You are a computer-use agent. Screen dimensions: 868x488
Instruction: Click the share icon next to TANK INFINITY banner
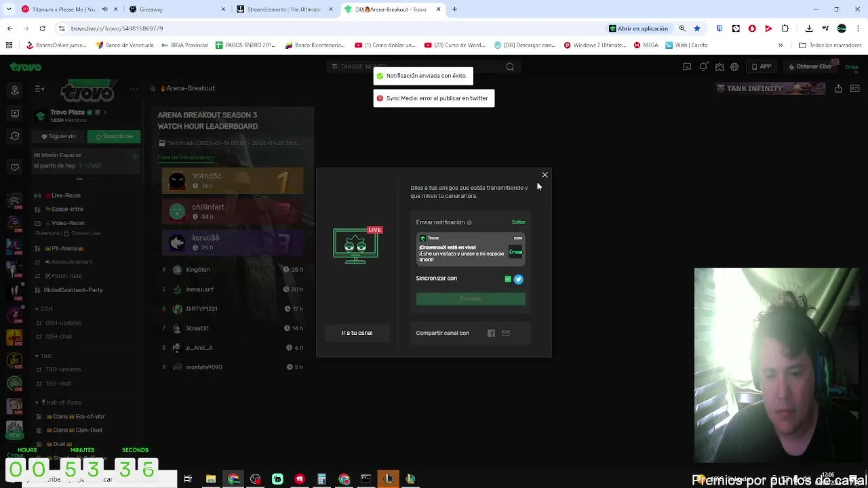839,89
